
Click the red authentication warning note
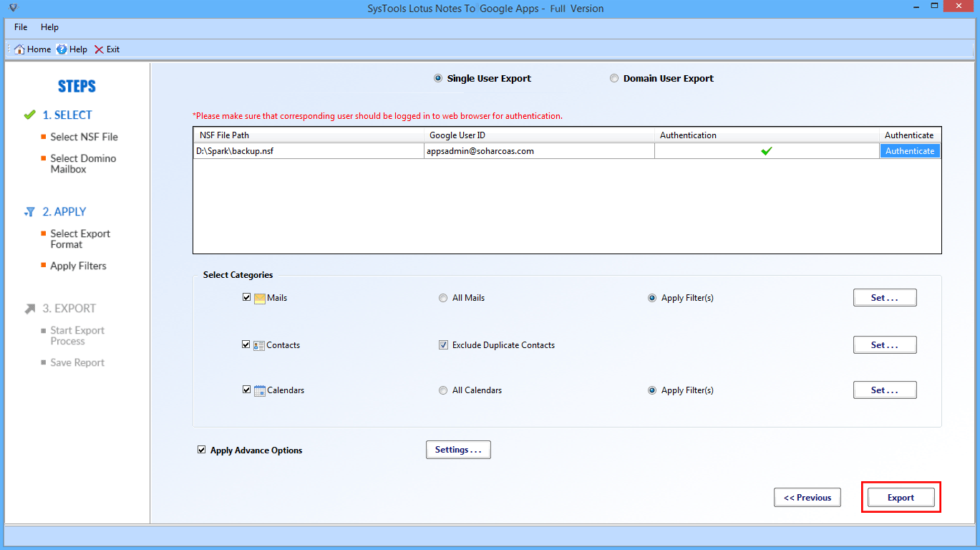click(377, 116)
